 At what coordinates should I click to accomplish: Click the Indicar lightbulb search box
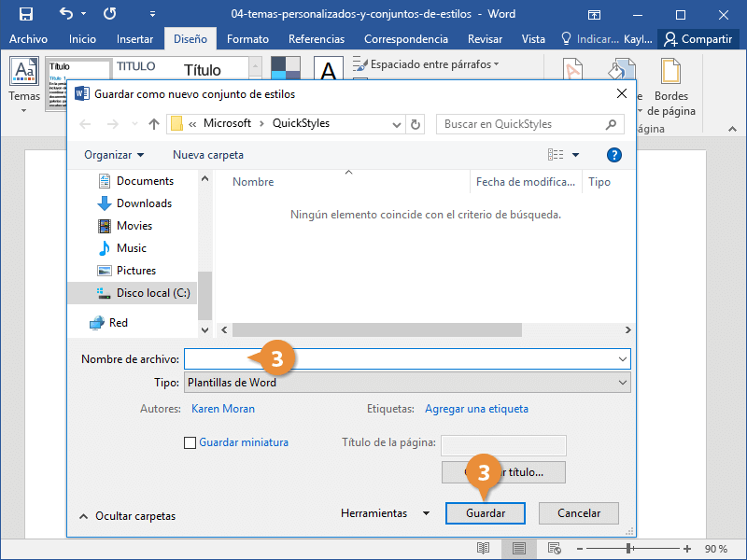(590, 39)
